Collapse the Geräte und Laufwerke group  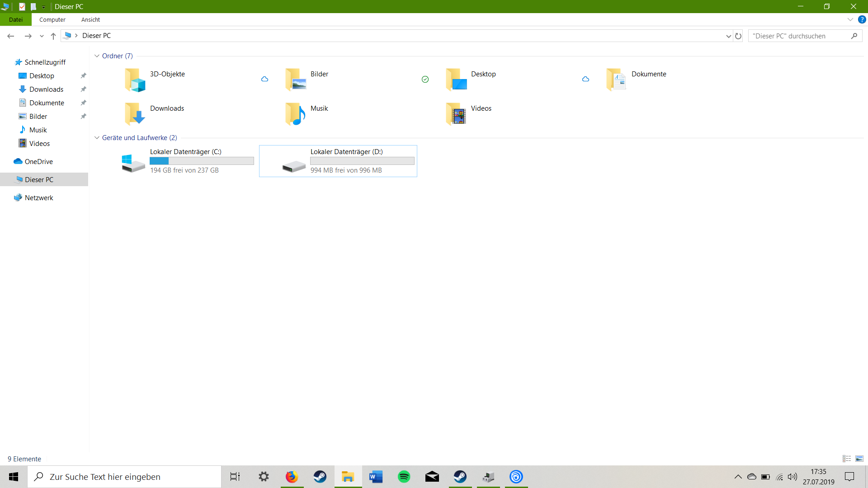[x=97, y=138]
